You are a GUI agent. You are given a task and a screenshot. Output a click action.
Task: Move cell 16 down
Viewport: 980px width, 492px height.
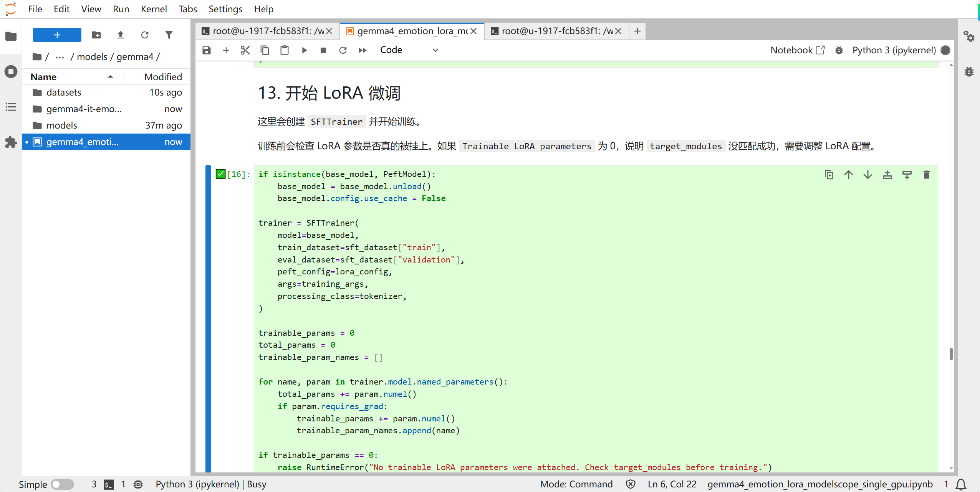(868, 175)
